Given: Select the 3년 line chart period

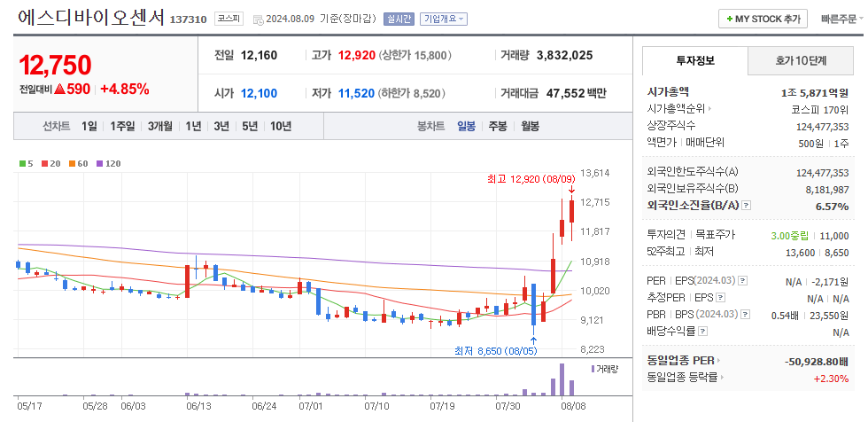Looking at the screenshot, I should 221,126.
